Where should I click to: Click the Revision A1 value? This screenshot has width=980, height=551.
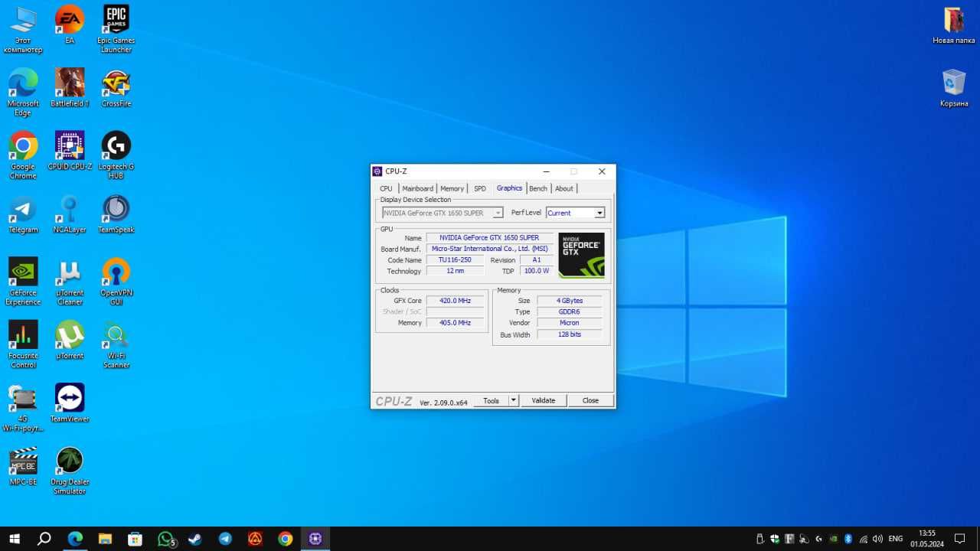(x=536, y=260)
